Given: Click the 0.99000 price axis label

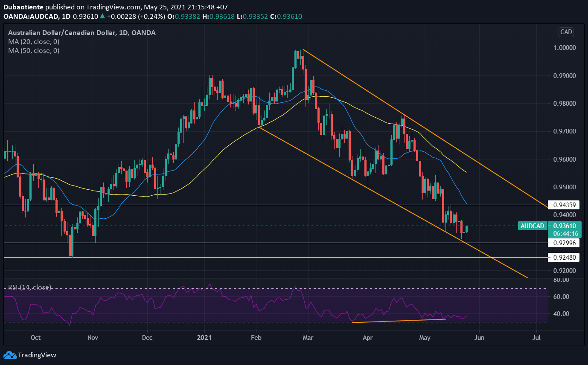Looking at the screenshot, I should click(x=565, y=76).
